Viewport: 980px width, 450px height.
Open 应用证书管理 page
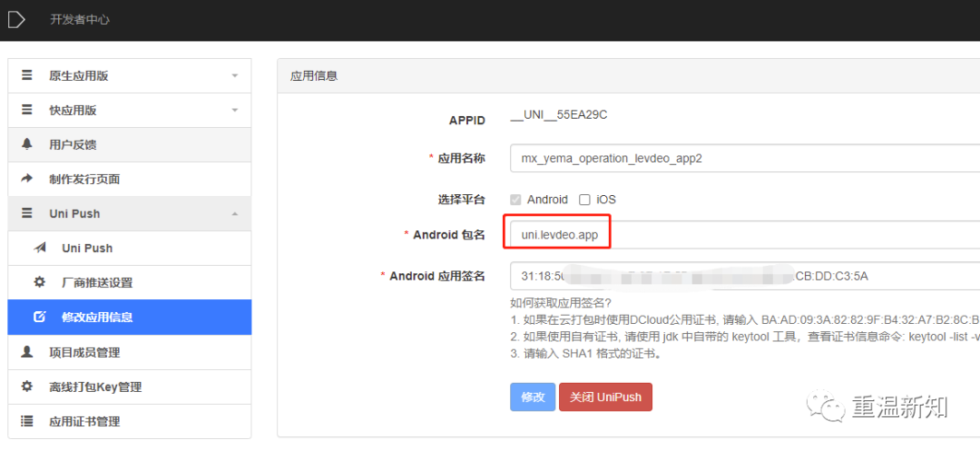(x=130, y=421)
